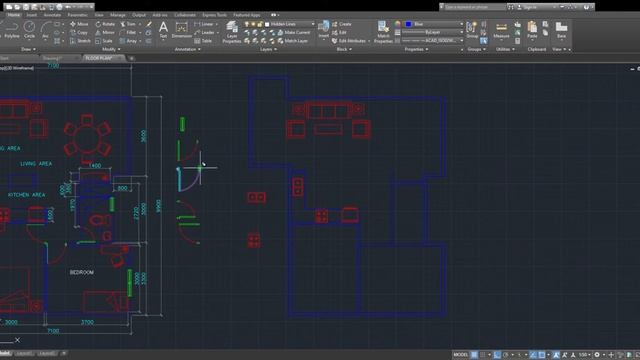The height and width of the screenshot is (360, 640).
Task: Click Create block tool
Action: pyautogui.click(x=342, y=24)
